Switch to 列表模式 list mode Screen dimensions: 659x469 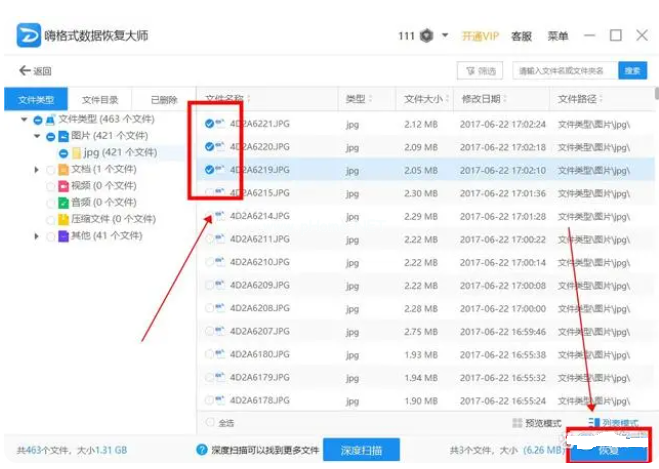pyautogui.click(x=613, y=423)
